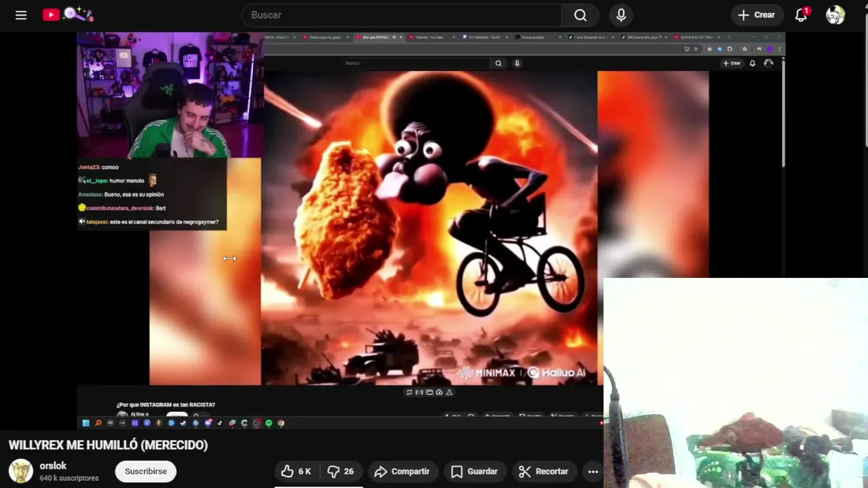Share the video with Compartir

click(402, 471)
